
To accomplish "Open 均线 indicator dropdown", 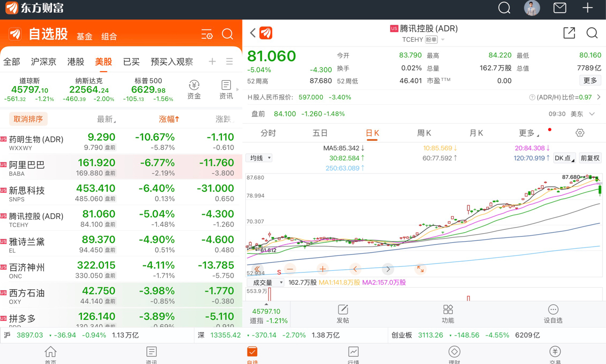I will [x=259, y=158].
